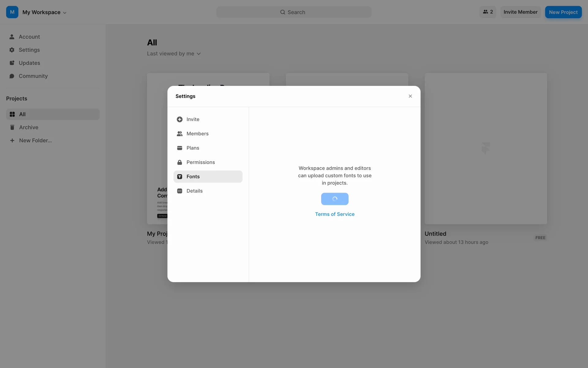Open Community from the sidebar chat icon

[12, 76]
